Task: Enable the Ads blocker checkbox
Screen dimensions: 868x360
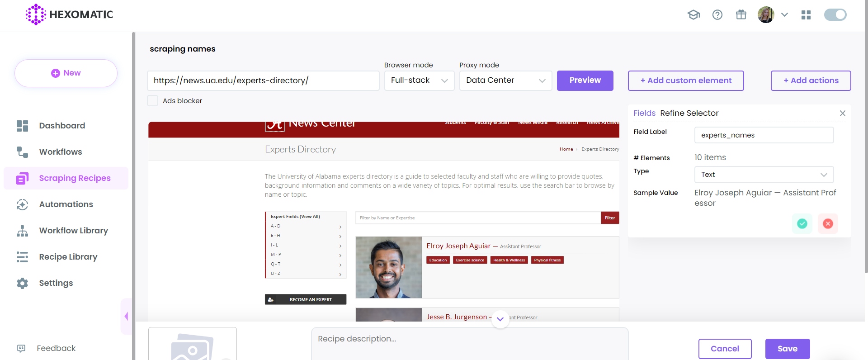Action: coord(153,101)
